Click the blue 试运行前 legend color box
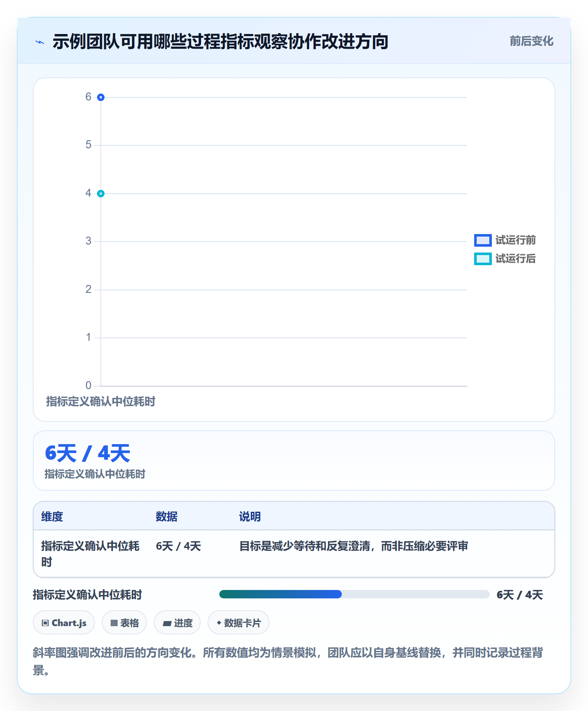Viewport: 588px width, 711px height. click(x=483, y=240)
